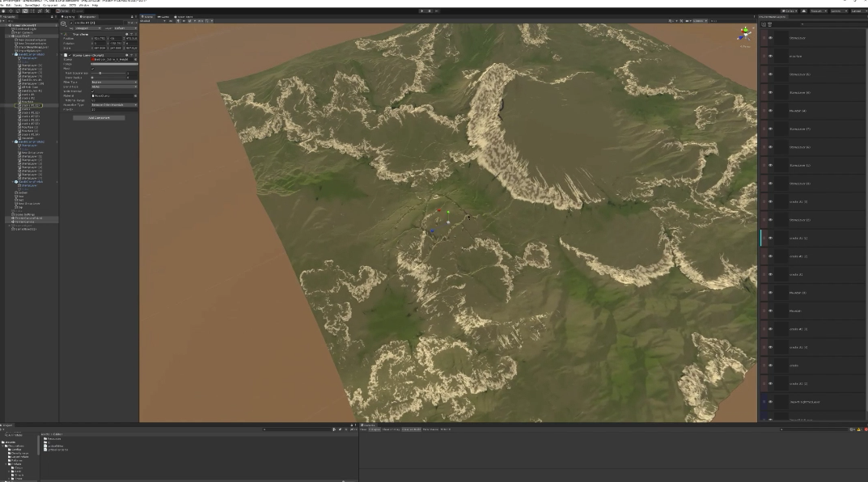
Task: Open the Operation Type dropdown
Action: (113, 104)
